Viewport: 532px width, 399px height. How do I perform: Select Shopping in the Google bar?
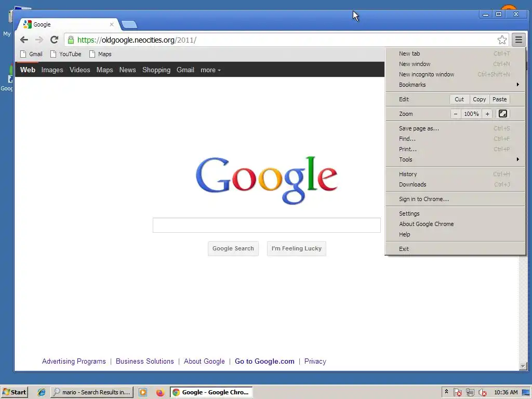tap(156, 70)
